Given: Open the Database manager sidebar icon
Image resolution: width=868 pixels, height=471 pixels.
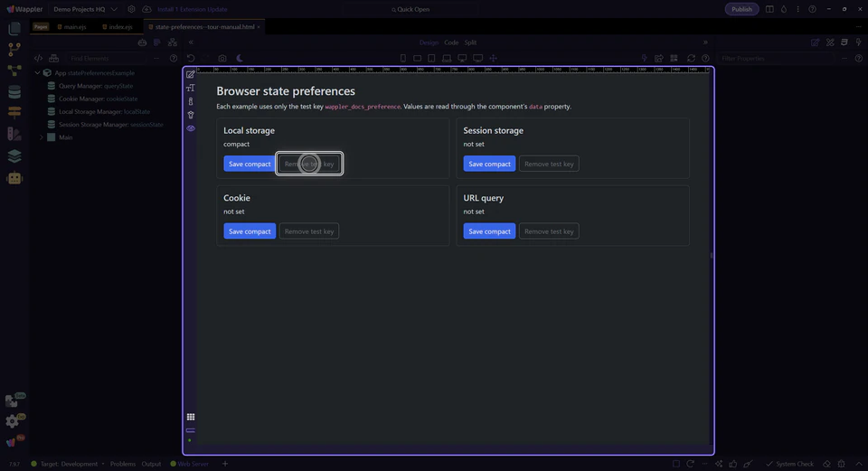Looking at the screenshot, I should pos(14,91).
